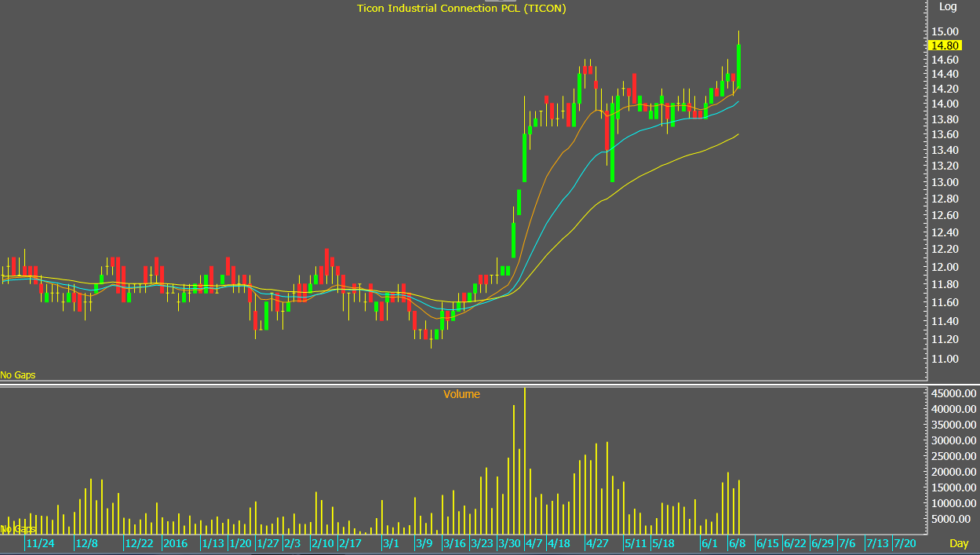Click the 2/10 date axis label
980x555 pixels.
322,543
